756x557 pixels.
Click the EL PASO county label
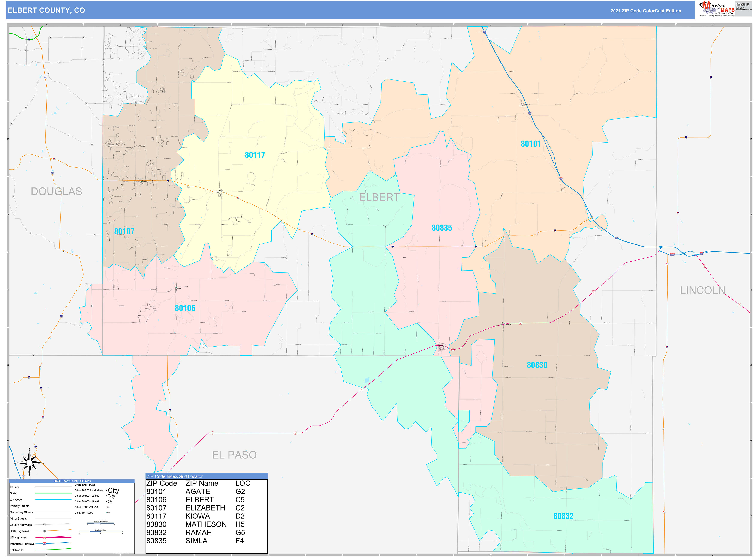coord(234,455)
